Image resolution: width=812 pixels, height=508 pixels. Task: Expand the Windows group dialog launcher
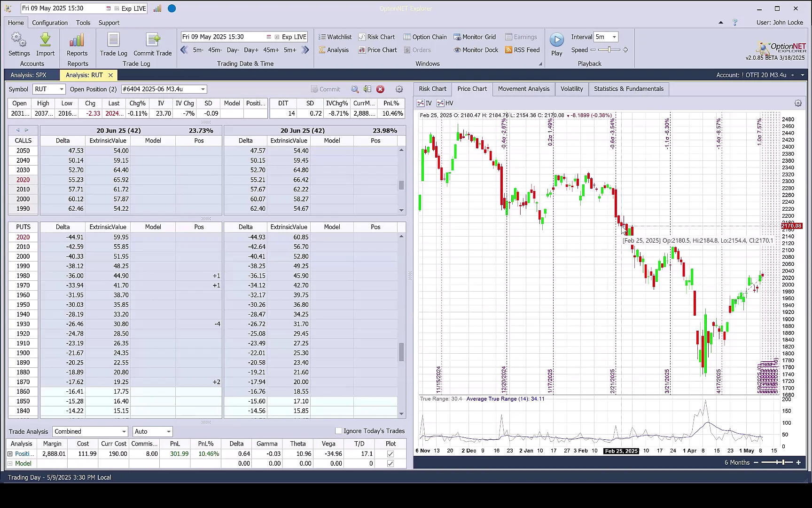click(540, 64)
